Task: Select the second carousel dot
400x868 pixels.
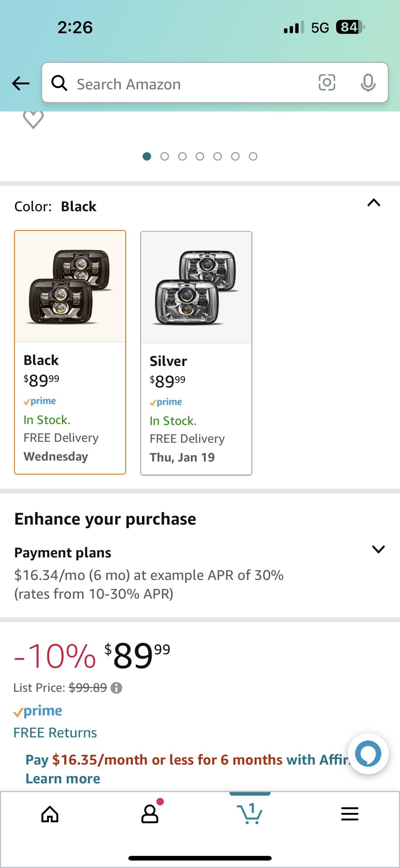Action: coord(165,156)
